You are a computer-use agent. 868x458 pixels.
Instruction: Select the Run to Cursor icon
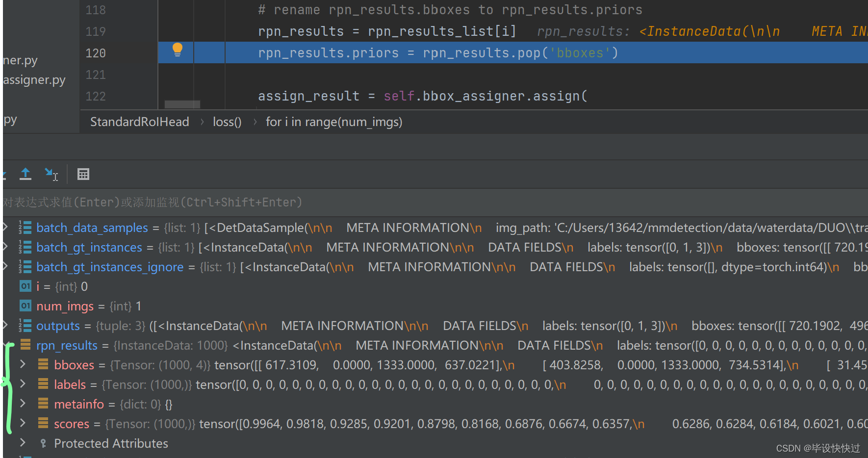pyautogui.click(x=51, y=174)
